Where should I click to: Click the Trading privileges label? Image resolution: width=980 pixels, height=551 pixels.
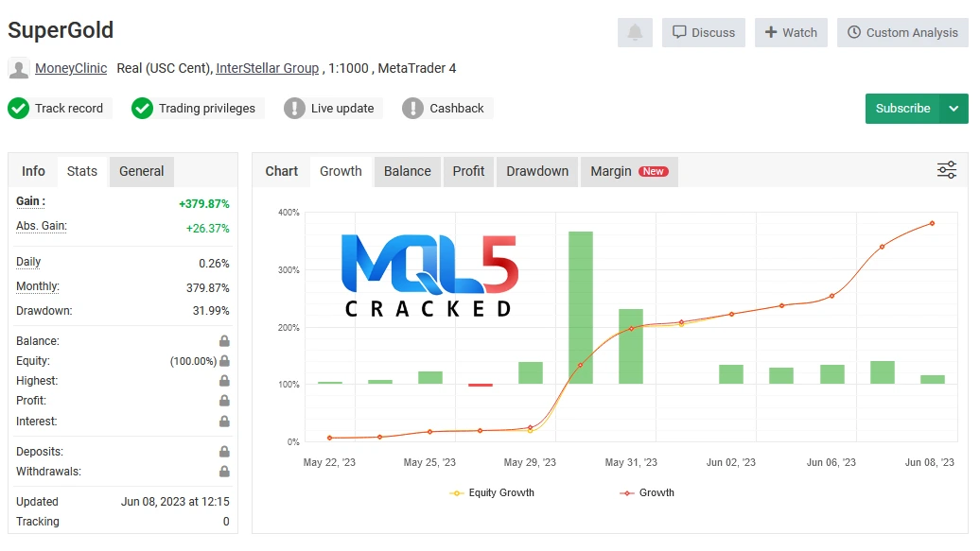pos(207,108)
